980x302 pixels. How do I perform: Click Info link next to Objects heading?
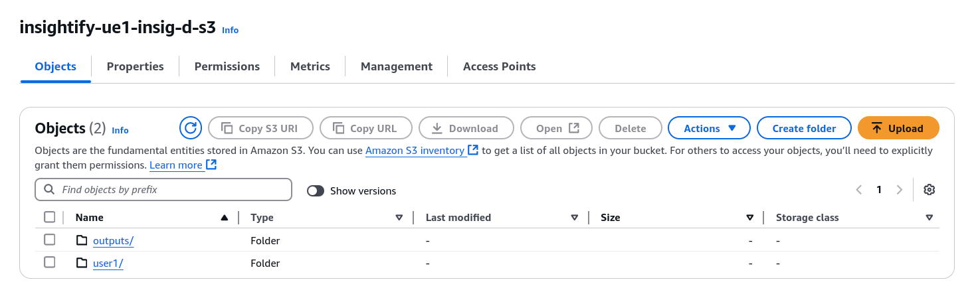[x=120, y=130]
